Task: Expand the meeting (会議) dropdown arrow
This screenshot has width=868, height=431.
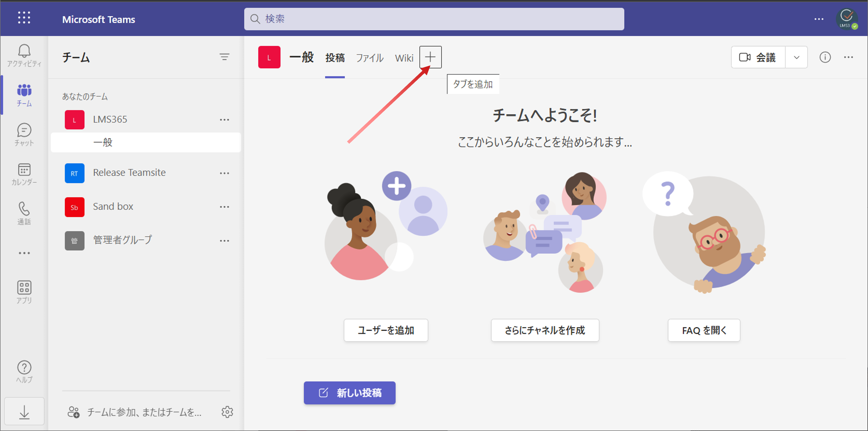Action: click(796, 57)
